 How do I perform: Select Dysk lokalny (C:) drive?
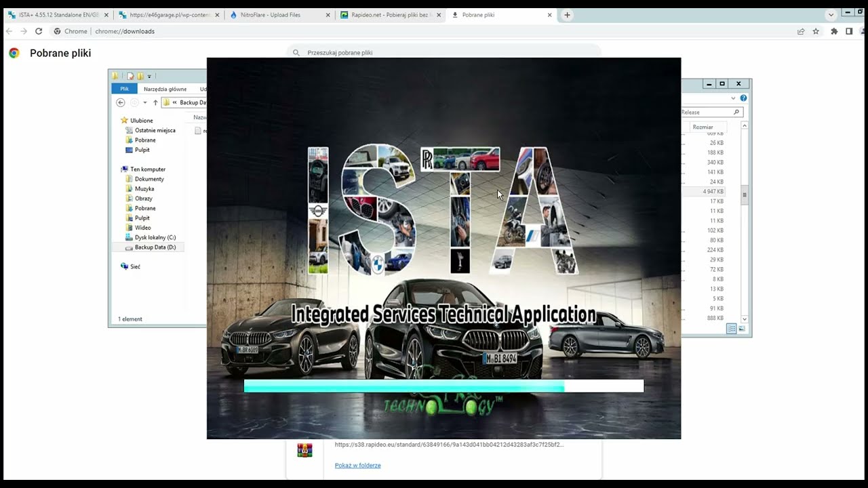(x=155, y=237)
